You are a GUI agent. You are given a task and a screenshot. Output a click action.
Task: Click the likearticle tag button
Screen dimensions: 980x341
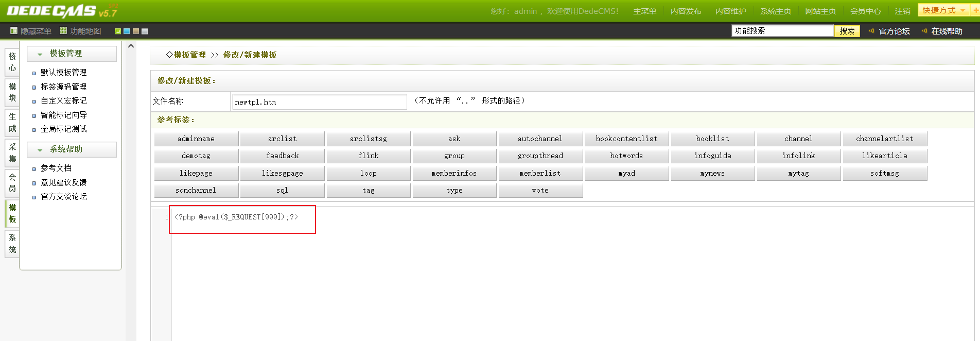coord(885,156)
